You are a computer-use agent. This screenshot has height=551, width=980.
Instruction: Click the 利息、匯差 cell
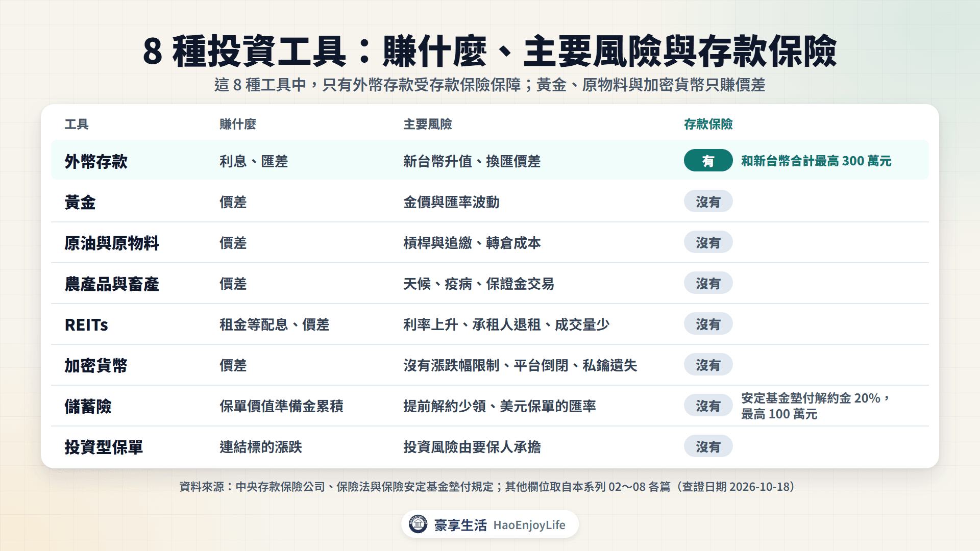[254, 161]
